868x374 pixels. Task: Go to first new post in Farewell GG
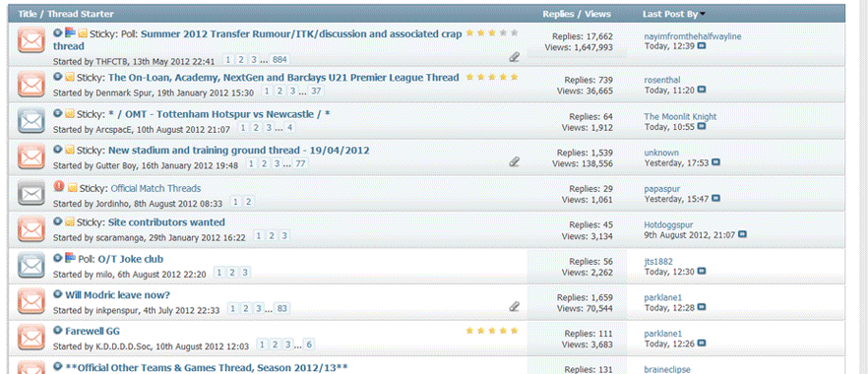pyautogui.click(x=57, y=331)
